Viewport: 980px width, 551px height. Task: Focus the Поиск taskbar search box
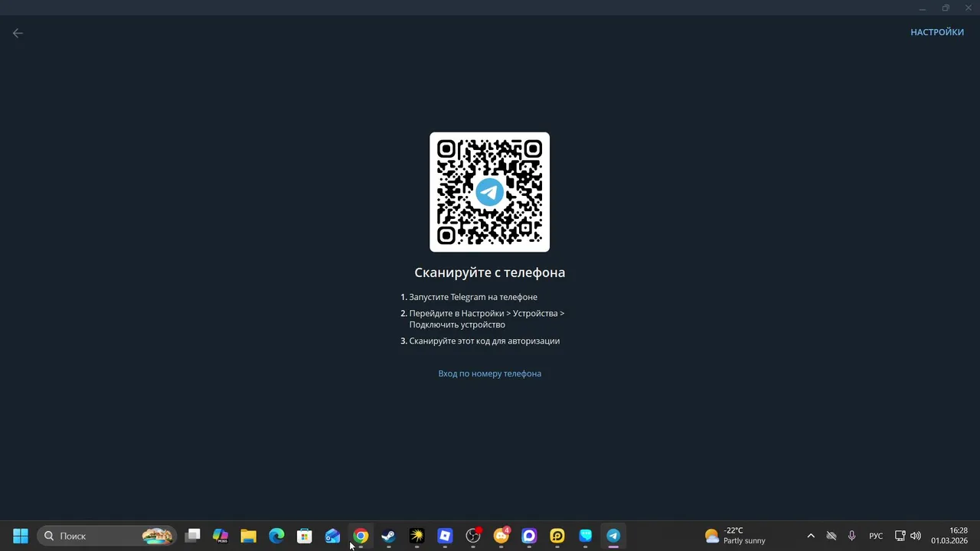pyautogui.click(x=107, y=536)
